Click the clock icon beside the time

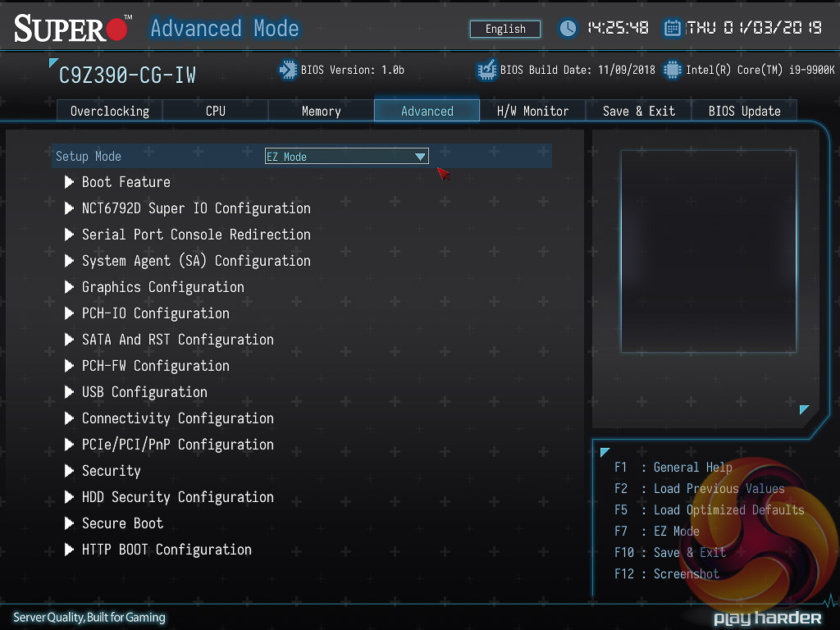pos(568,29)
